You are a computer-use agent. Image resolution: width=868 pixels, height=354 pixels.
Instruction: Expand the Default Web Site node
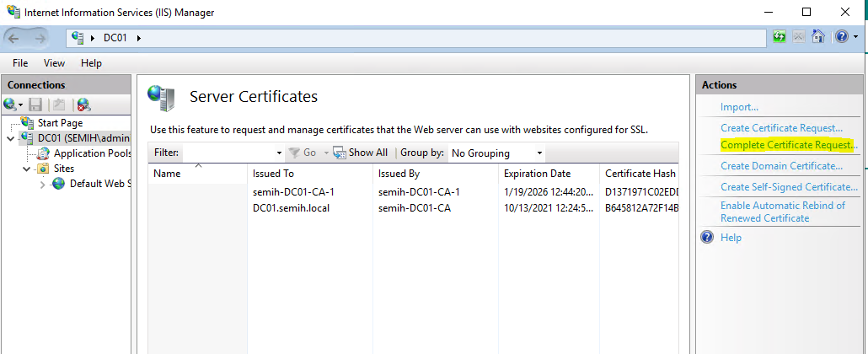click(x=43, y=184)
